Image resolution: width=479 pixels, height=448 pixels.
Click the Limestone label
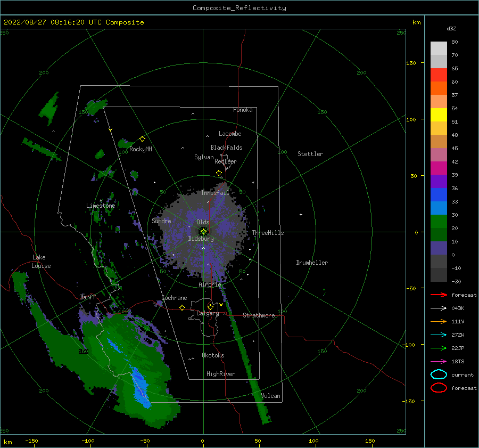(101, 206)
